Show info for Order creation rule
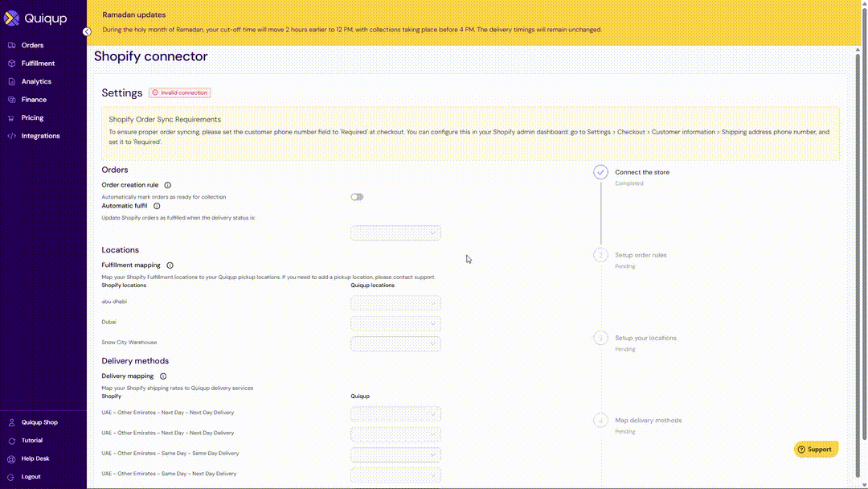Screen dimensions: 868x489 (x=168, y=185)
